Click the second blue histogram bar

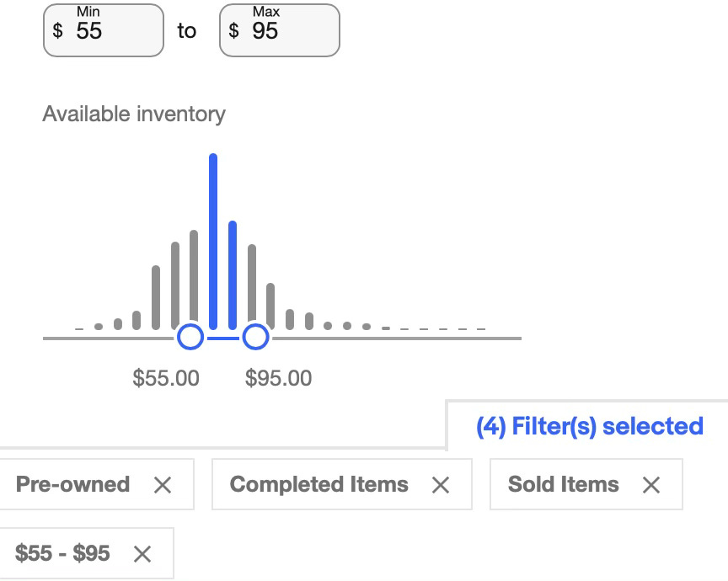(233, 275)
